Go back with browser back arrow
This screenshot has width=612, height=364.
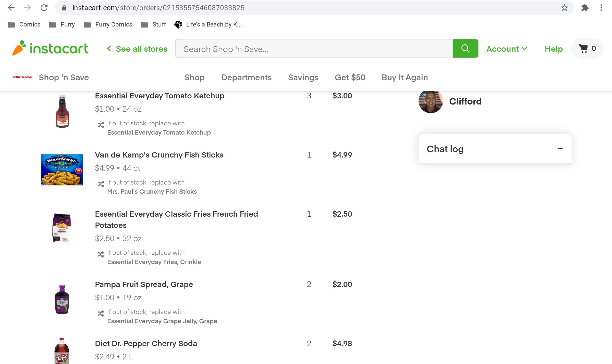coord(11,8)
